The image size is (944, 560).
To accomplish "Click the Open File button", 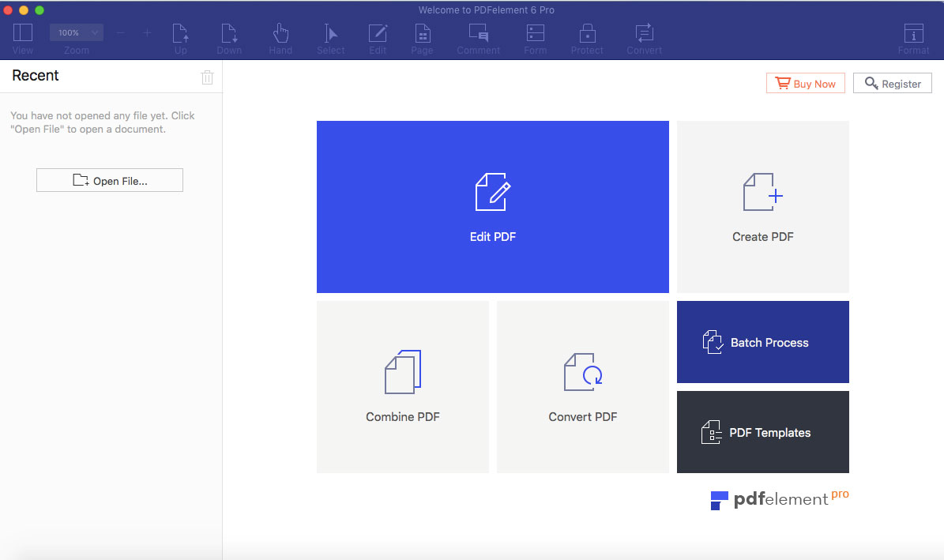I will coord(109,180).
